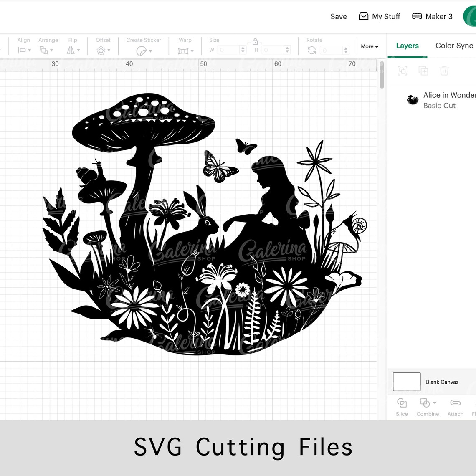476x476 pixels.
Task: Toggle the size aspect ratio lock
Action: (x=255, y=41)
